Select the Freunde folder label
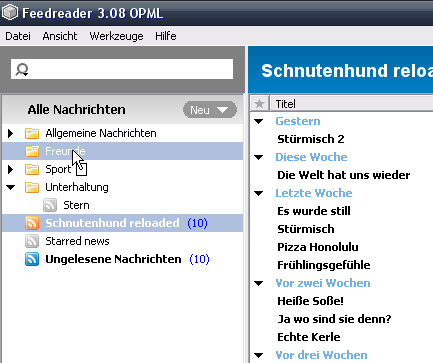Viewport: 433px width, 363px height. 65,151
